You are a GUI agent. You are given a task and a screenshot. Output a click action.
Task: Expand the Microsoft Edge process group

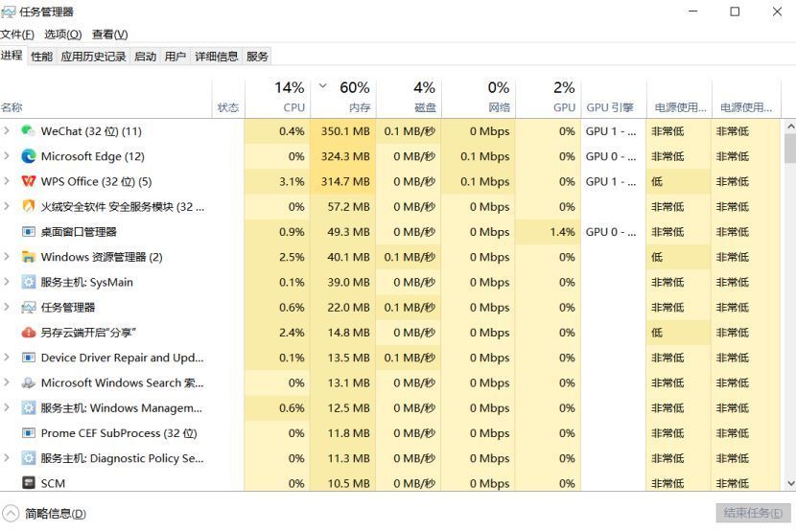[7, 156]
